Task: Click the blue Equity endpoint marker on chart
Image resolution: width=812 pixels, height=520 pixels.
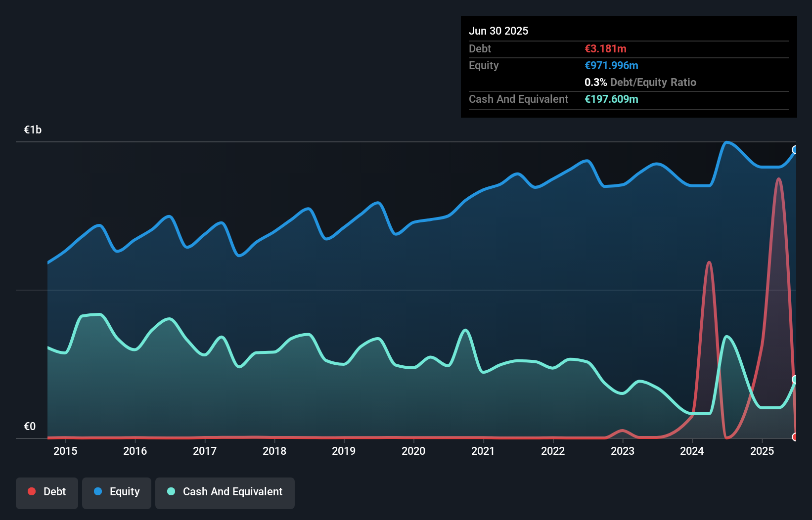Action: [x=795, y=150]
